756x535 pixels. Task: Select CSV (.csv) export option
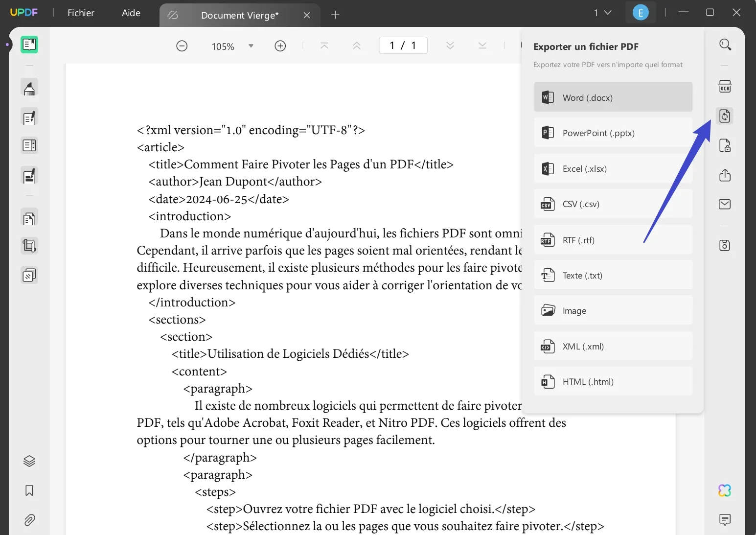tap(613, 204)
